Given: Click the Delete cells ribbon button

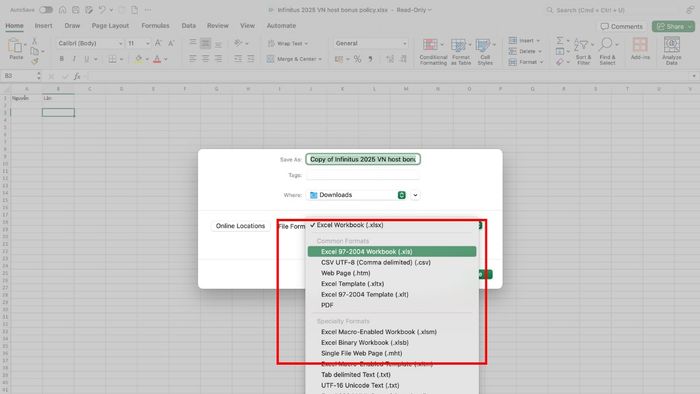Looking at the screenshot, I should point(525,51).
